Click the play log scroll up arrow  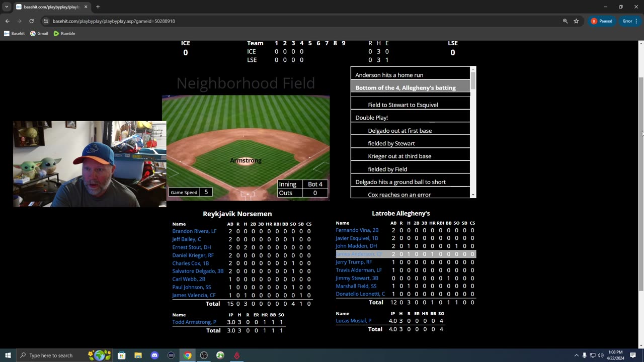(x=473, y=69)
